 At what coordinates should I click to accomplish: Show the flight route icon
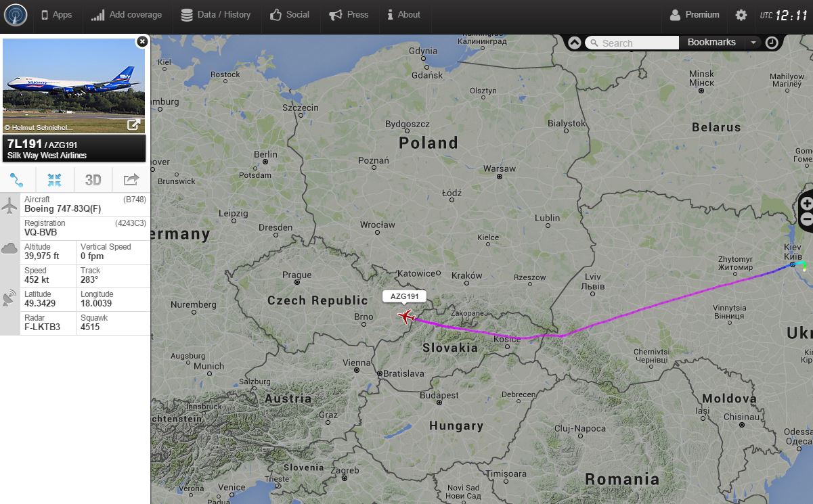click(x=18, y=179)
